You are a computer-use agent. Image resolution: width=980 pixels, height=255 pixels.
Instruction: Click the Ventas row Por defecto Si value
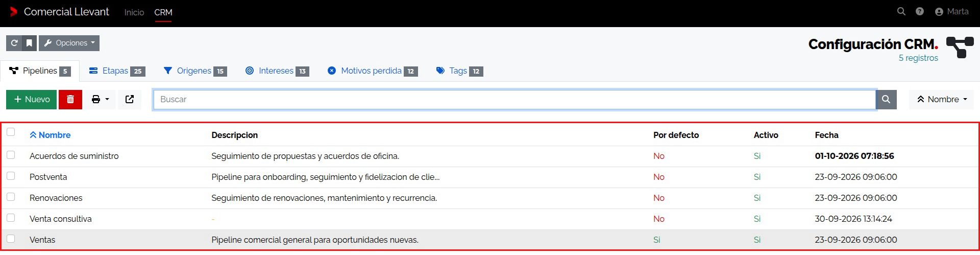click(657, 240)
